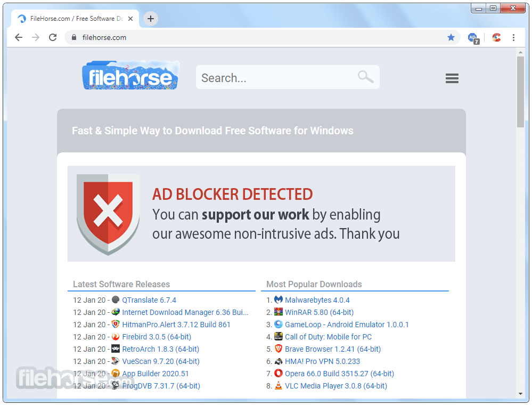This screenshot has height=405, width=532.
Task: Click the Firebird app icon
Action: [x=116, y=336]
